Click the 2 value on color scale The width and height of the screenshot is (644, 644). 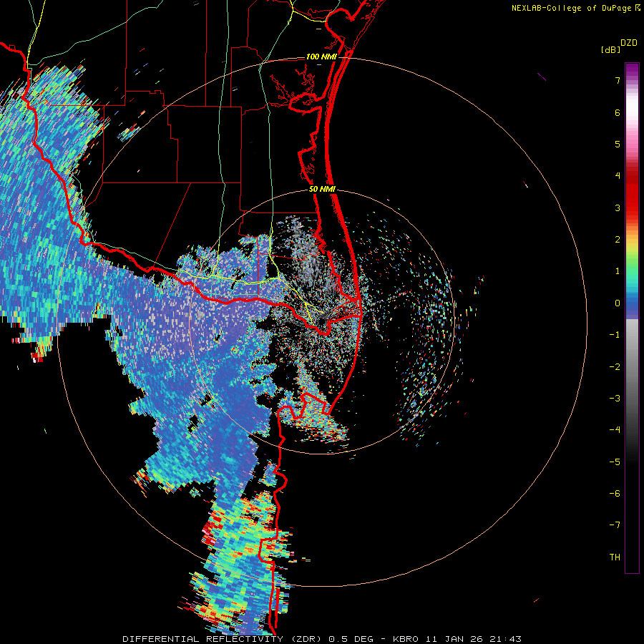[618, 240]
